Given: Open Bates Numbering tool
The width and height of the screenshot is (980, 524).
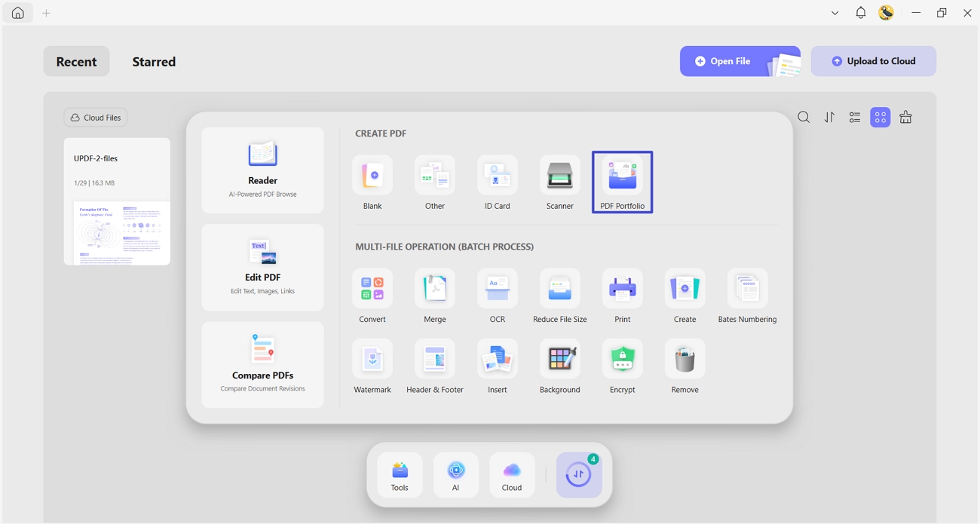Looking at the screenshot, I should click(x=747, y=296).
